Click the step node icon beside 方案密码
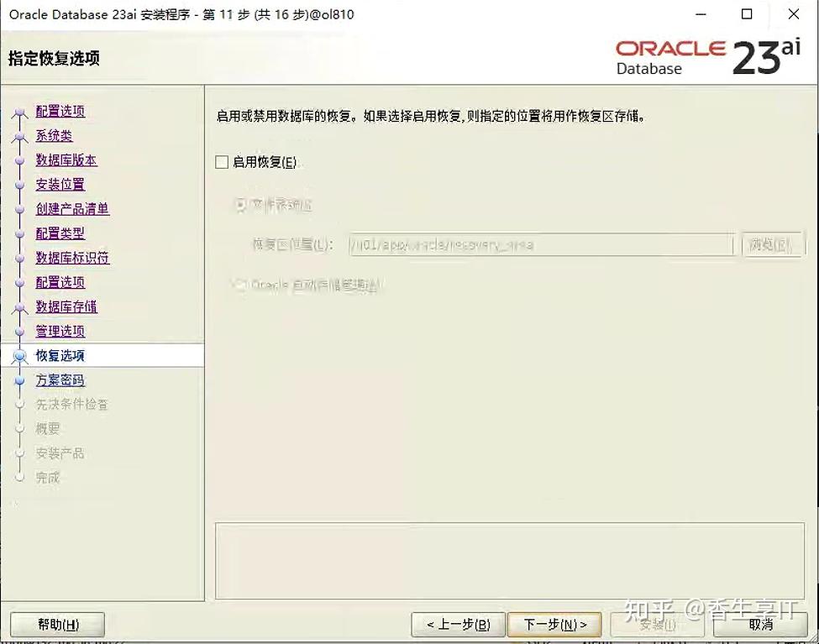The height and width of the screenshot is (644, 819). [x=18, y=380]
